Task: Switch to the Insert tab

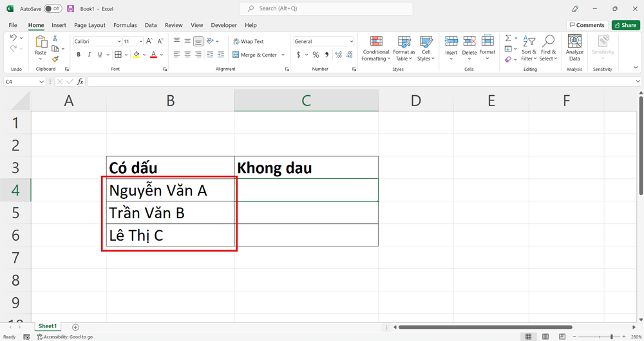Action: pos(59,25)
